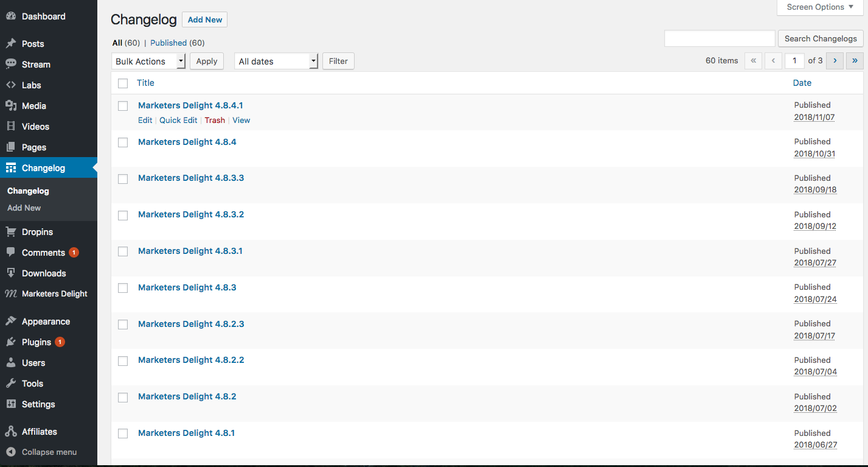The height and width of the screenshot is (467, 868).
Task: Click the Comments bubble icon
Action: pyautogui.click(x=11, y=253)
